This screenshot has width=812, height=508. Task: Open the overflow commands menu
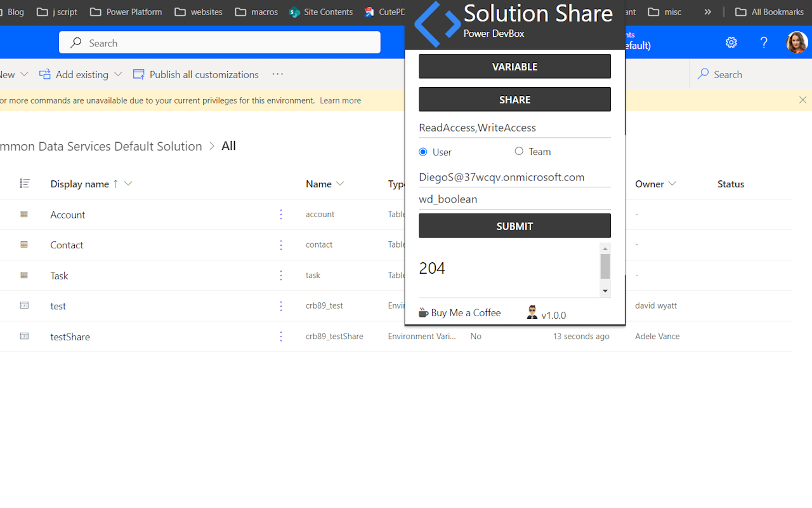coord(277,74)
